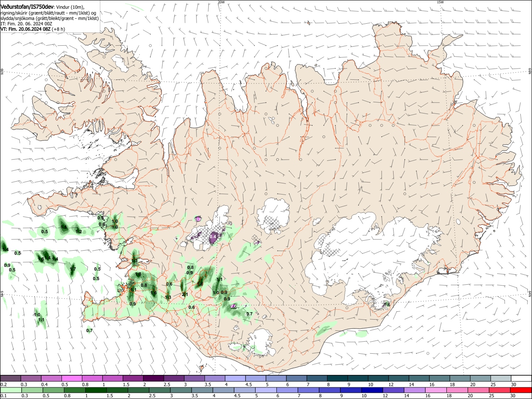Image resolution: width=532 pixels, height=399 pixels.
Task: Click the initial time line 'IT: Fim. 20. 06. 2024 00Z'
Action: pos(26,24)
